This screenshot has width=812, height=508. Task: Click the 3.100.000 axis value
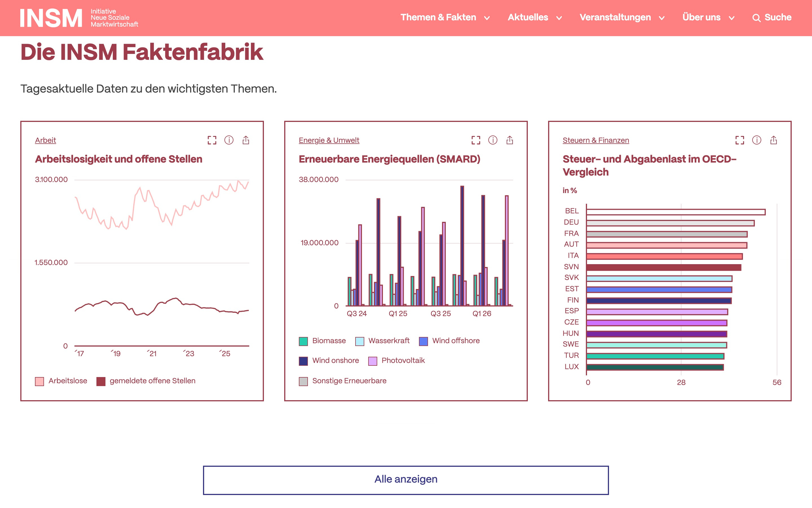[51, 180]
